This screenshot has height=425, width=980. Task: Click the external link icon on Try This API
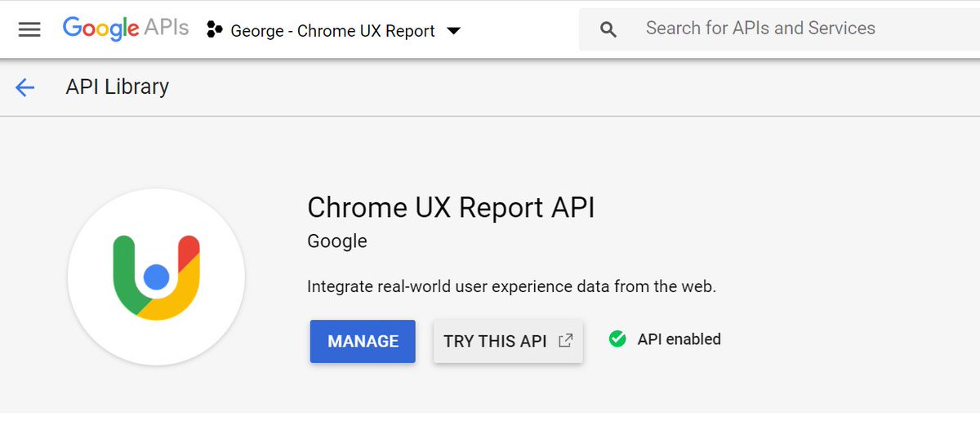(565, 340)
